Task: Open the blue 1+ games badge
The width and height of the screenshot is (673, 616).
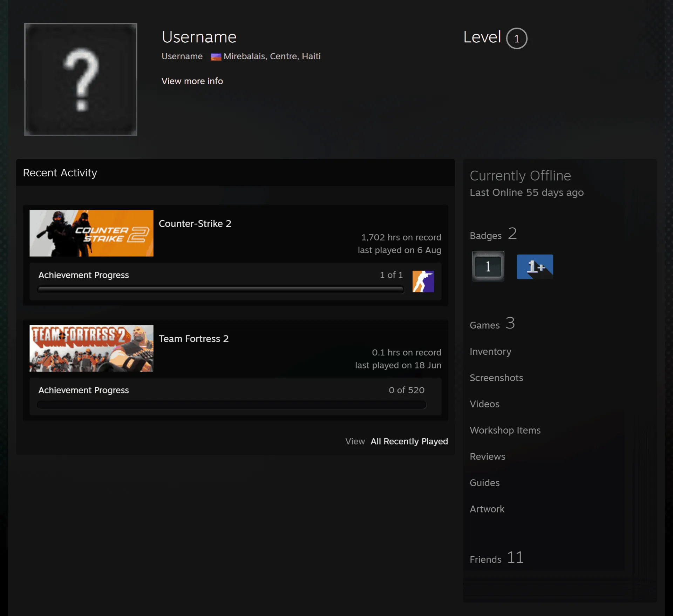Action: point(535,266)
